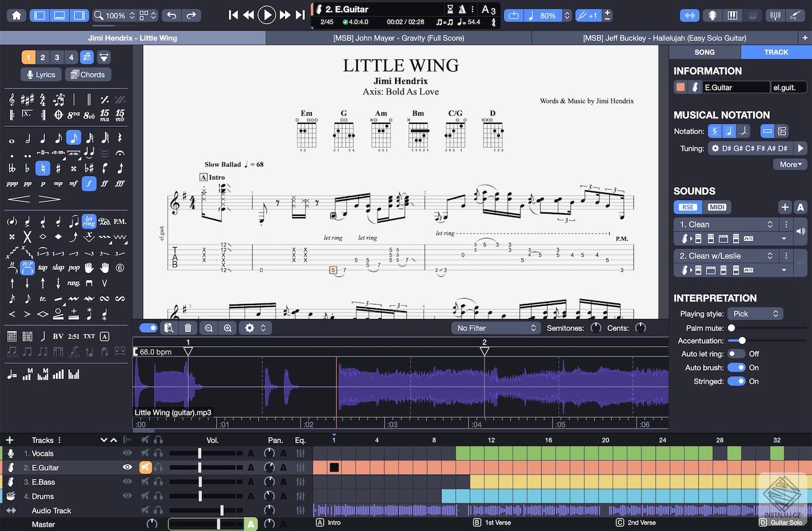The height and width of the screenshot is (531, 812).
Task: Select the let ring effect icon
Action: (x=89, y=221)
